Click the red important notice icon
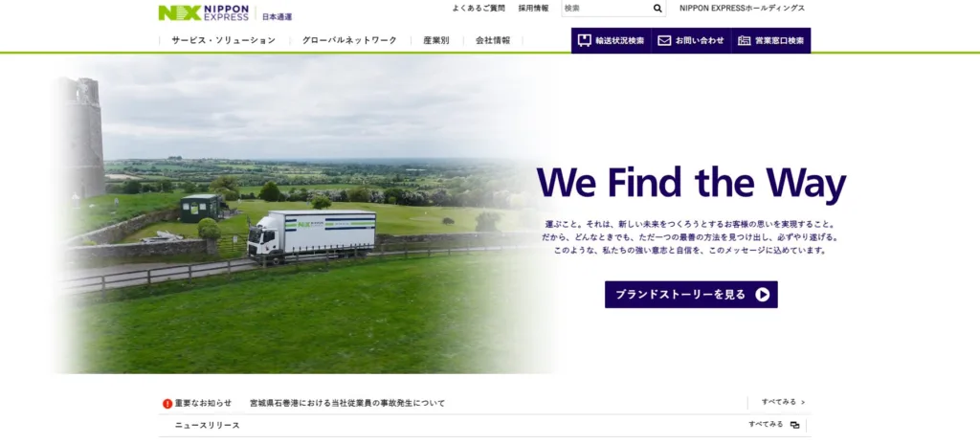Viewport: 980px width, 444px height. click(167, 404)
